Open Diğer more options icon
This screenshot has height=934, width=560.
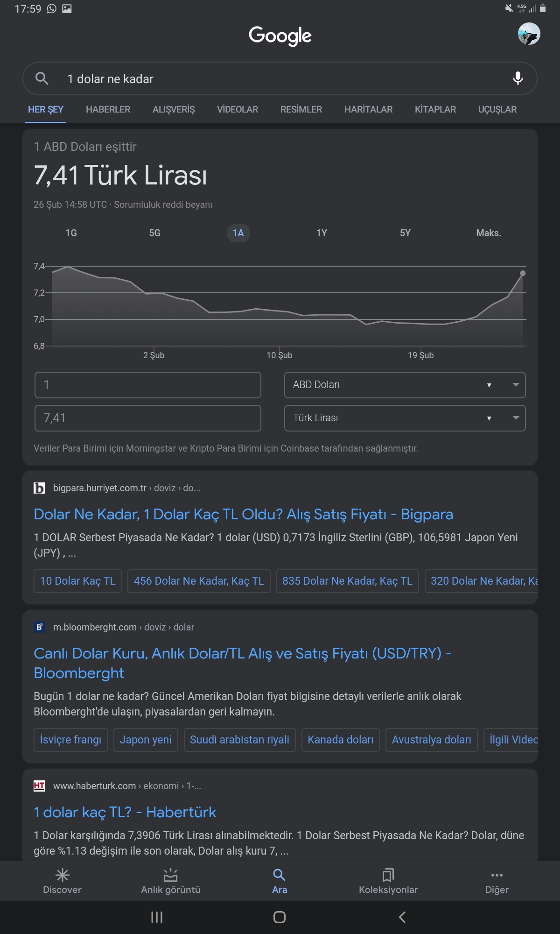(497, 875)
